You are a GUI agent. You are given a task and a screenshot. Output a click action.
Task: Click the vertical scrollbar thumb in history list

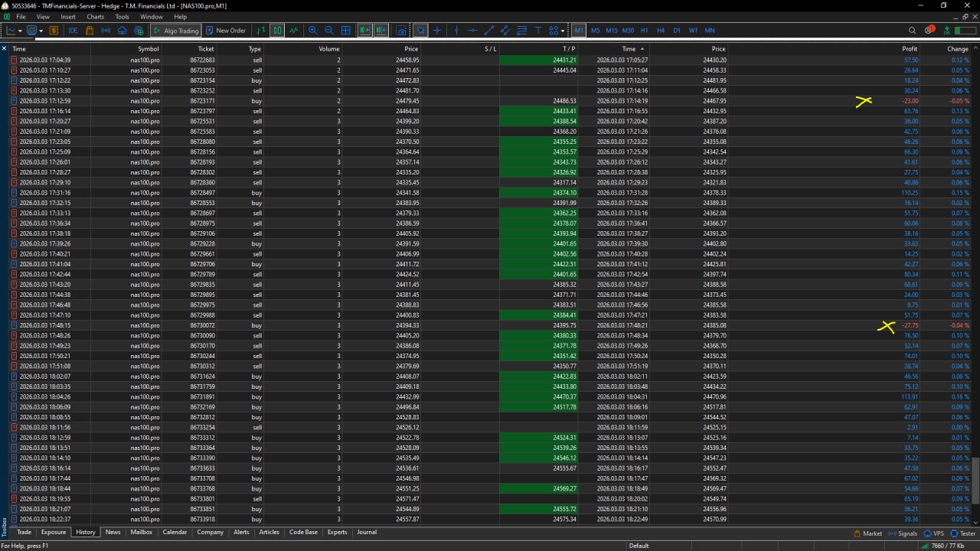click(975, 478)
